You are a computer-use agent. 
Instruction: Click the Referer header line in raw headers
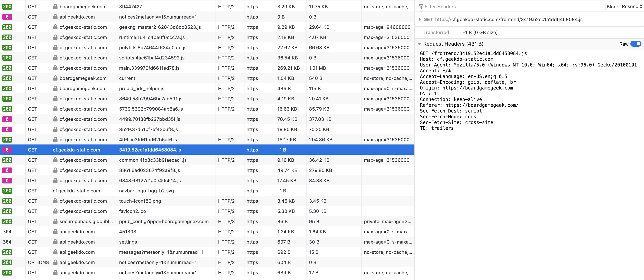pyautogui.click(x=469, y=105)
